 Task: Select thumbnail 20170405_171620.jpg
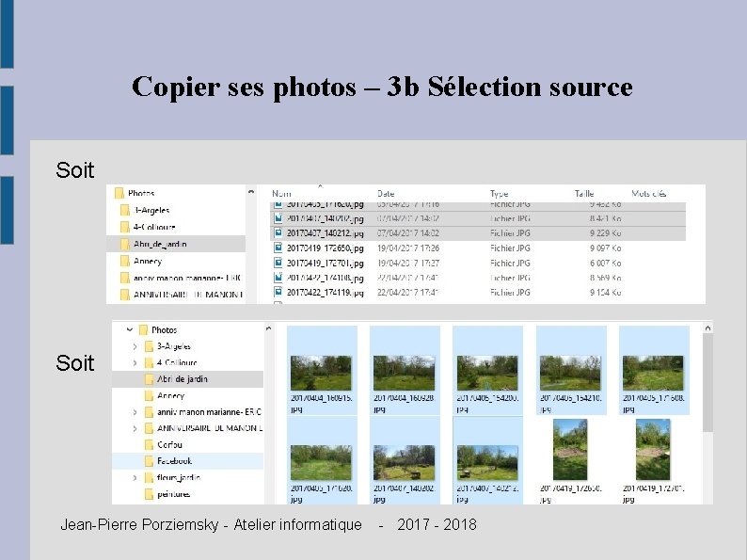coord(321,462)
